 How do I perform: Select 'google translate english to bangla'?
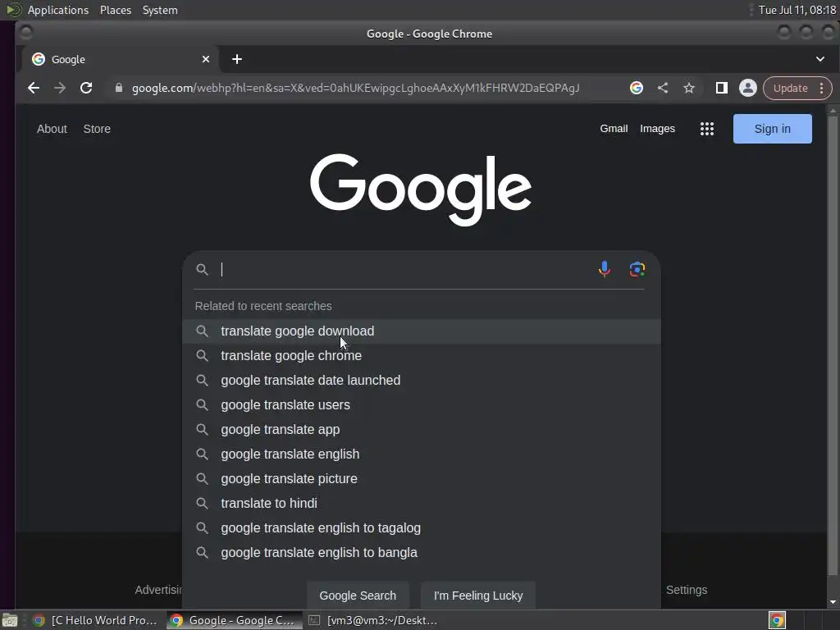[x=421, y=553]
